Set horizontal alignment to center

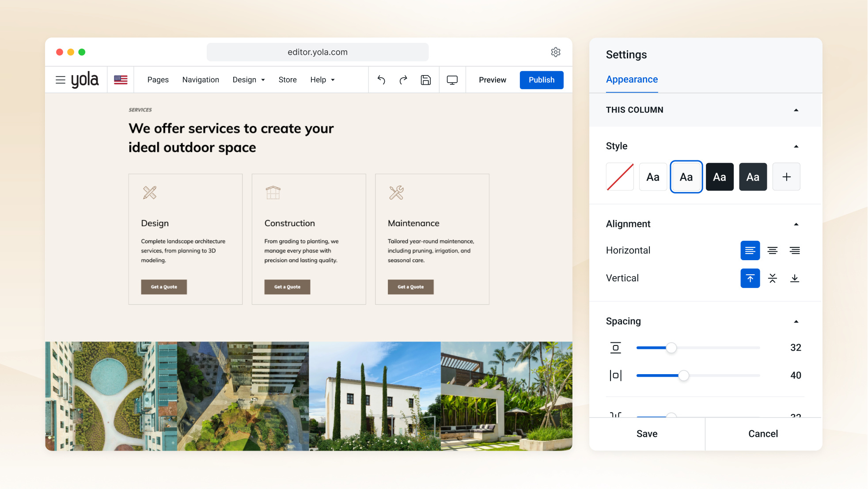coord(773,250)
